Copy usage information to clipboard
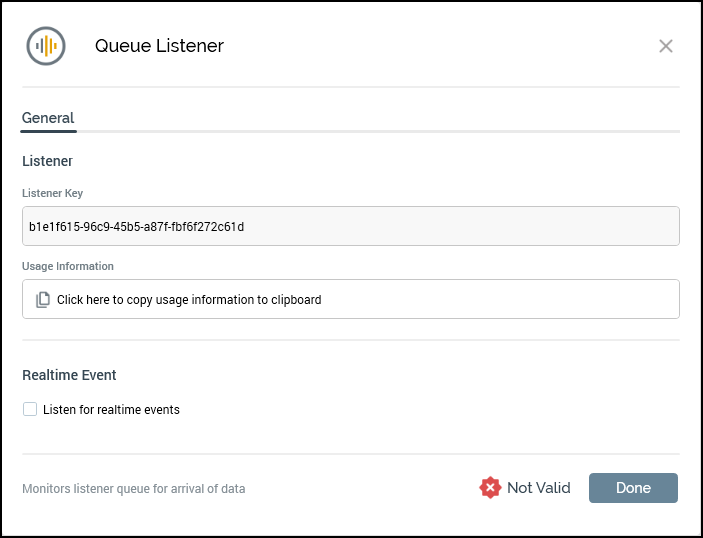The width and height of the screenshot is (703, 538). [x=189, y=299]
